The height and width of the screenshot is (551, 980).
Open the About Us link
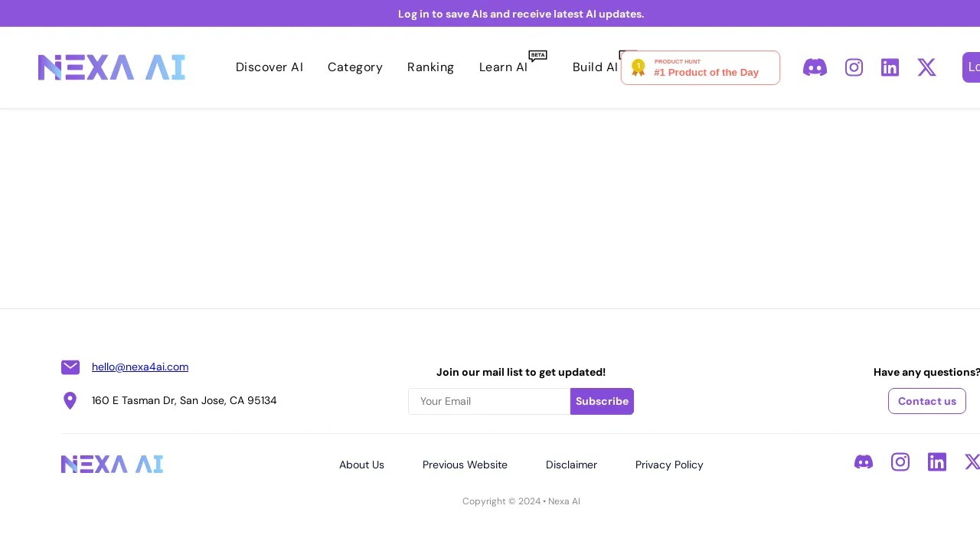361,465
